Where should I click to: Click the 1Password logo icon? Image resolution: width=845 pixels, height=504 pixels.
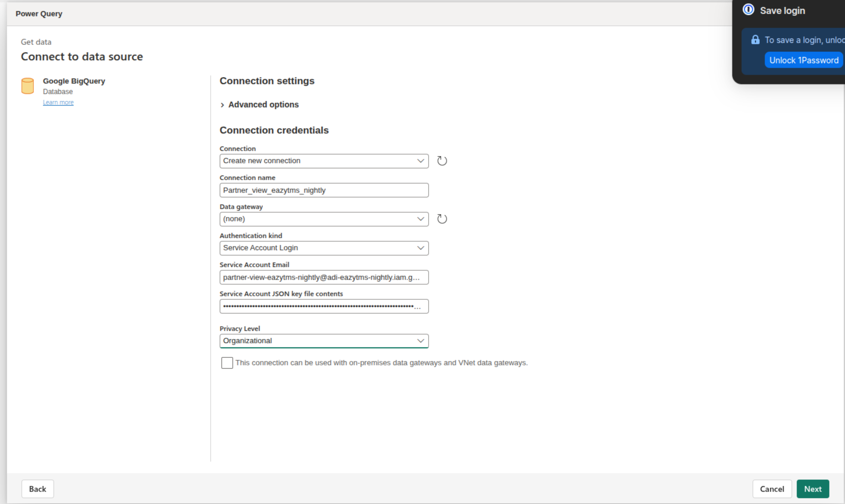point(749,10)
